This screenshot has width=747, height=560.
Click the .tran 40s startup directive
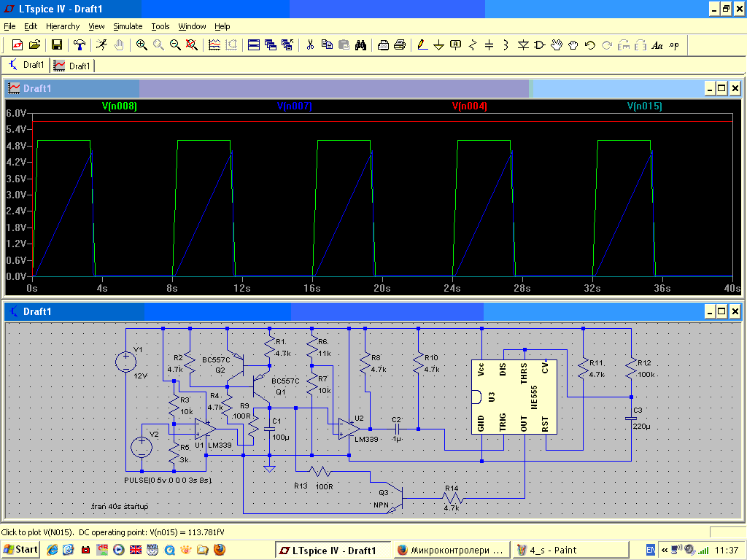[x=119, y=506]
